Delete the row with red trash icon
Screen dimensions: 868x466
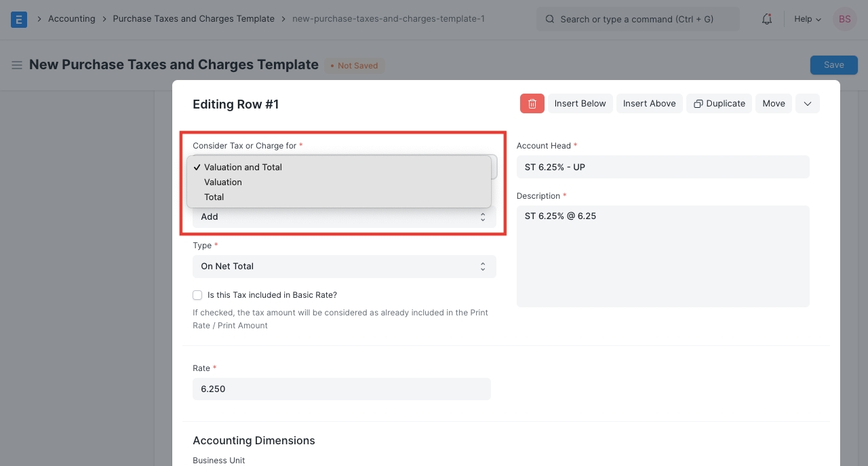(532, 103)
